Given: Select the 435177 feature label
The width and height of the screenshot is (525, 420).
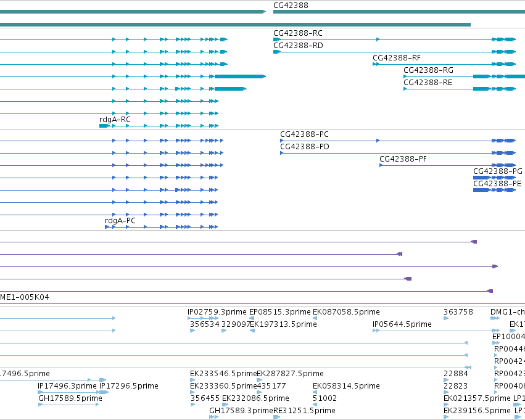Looking at the screenshot, I should pos(271,386).
